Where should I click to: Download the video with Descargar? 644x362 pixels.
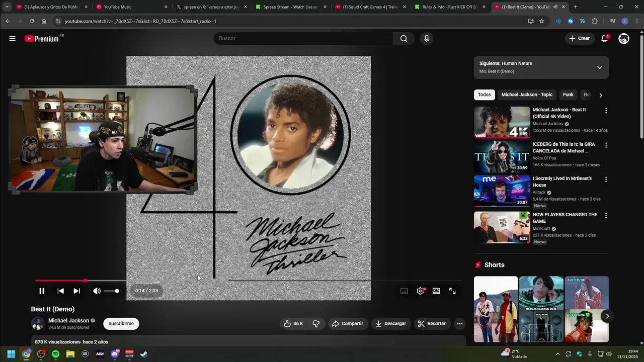[x=390, y=324]
